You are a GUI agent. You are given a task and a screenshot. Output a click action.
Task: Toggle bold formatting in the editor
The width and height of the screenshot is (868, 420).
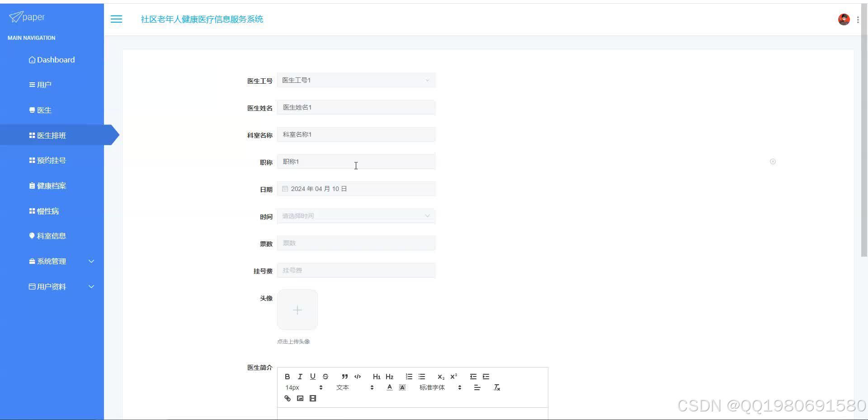[287, 376]
